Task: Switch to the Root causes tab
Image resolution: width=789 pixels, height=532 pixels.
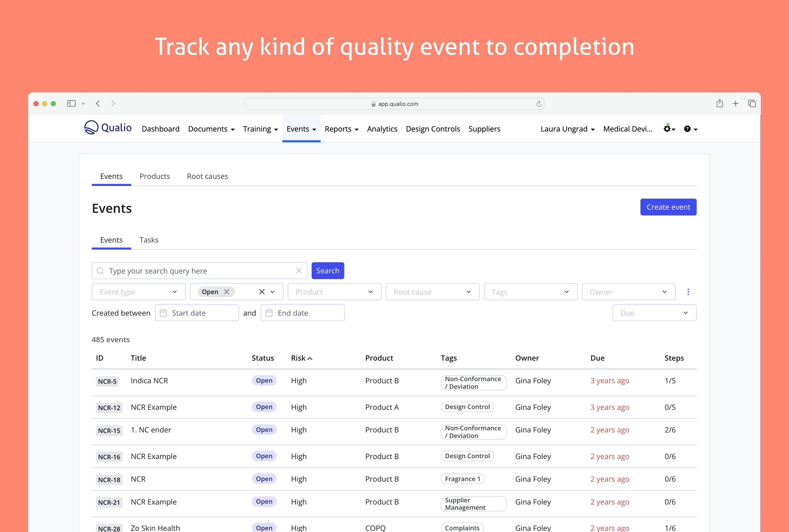Action: (207, 176)
